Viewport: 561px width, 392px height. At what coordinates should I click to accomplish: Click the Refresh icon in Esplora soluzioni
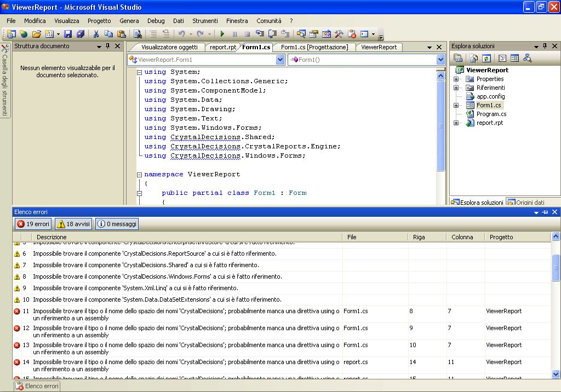click(486, 58)
